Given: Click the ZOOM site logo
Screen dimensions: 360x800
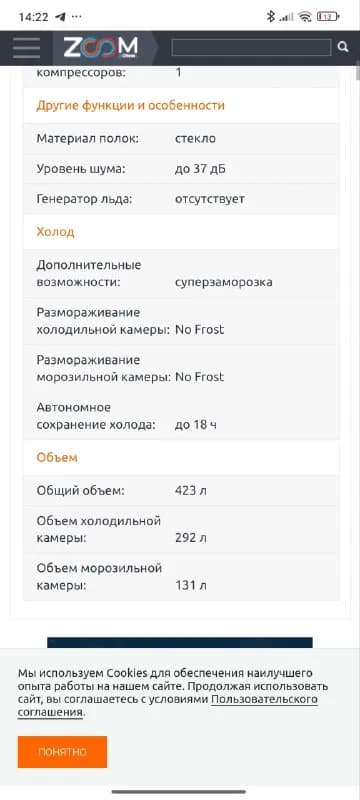Looking at the screenshot, I should (100, 47).
